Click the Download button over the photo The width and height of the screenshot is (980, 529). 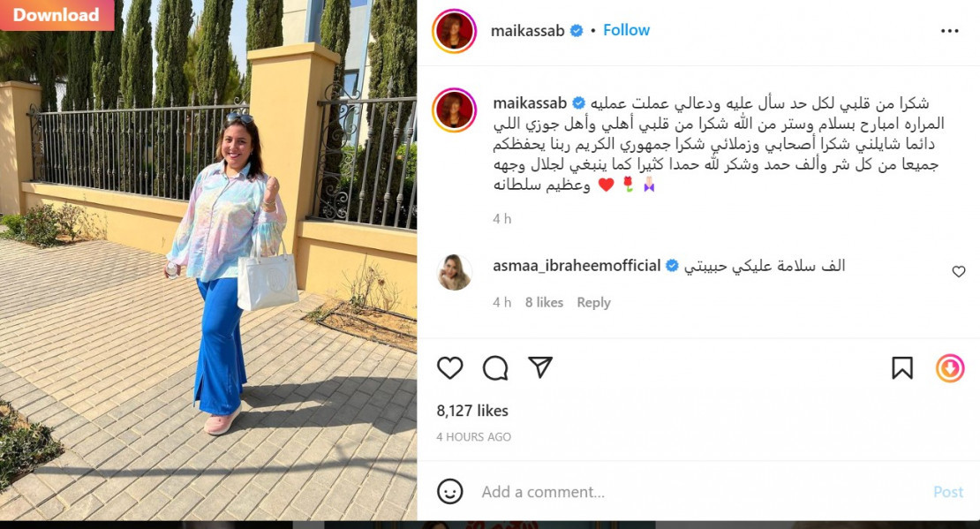(x=57, y=15)
